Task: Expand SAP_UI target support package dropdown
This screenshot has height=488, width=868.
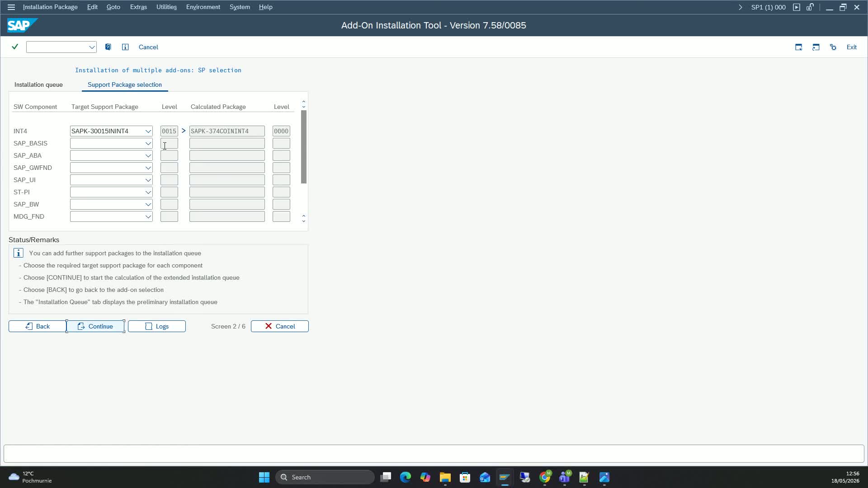Action: tap(148, 180)
